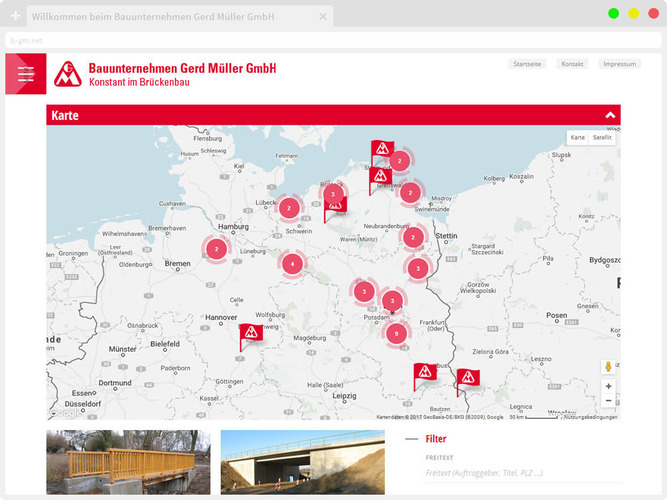Image resolution: width=667 pixels, height=500 pixels.
Task: Switch the map to Satellit view
Action: click(x=602, y=137)
